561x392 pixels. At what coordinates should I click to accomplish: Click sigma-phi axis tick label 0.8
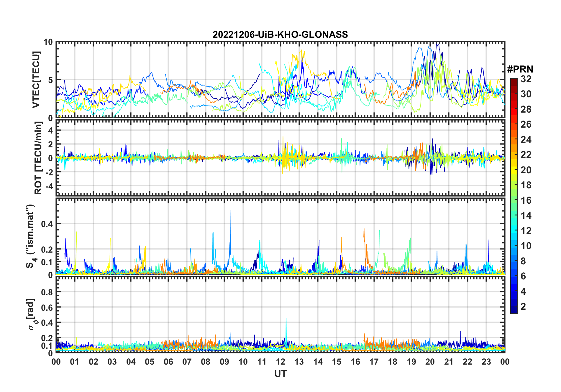coord(47,292)
